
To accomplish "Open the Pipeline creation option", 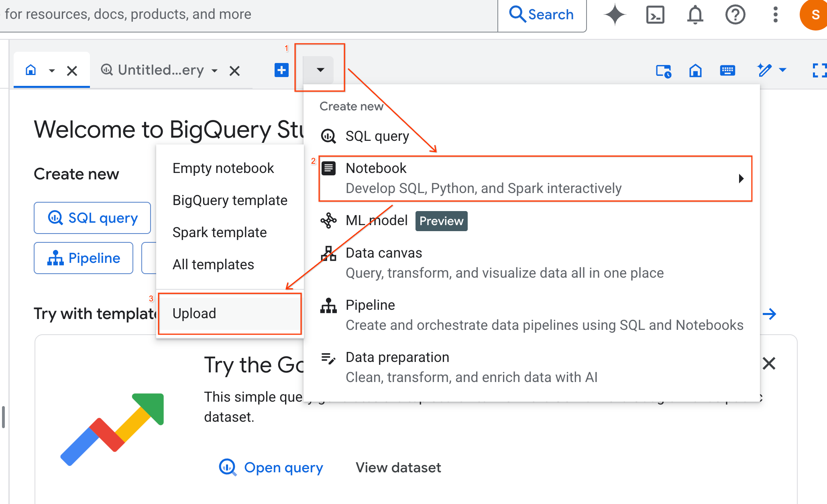I will (x=370, y=305).
